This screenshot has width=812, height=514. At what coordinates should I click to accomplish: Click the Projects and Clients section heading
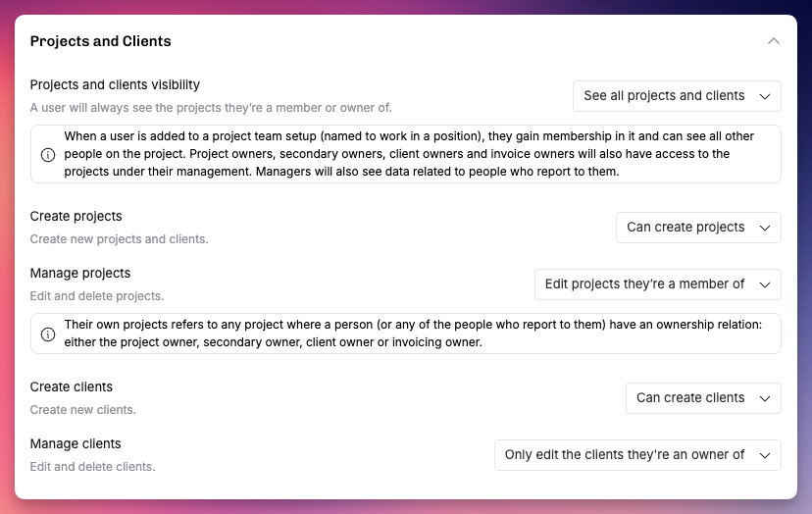pos(100,41)
